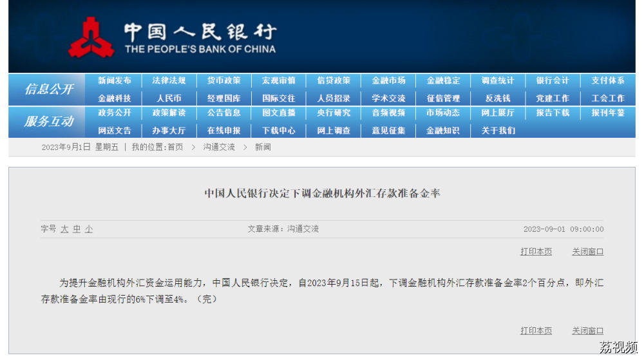The height and width of the screenshot is (360, 644).
Task: Click the People's Bank of China red logo
Action: (91, 37)
